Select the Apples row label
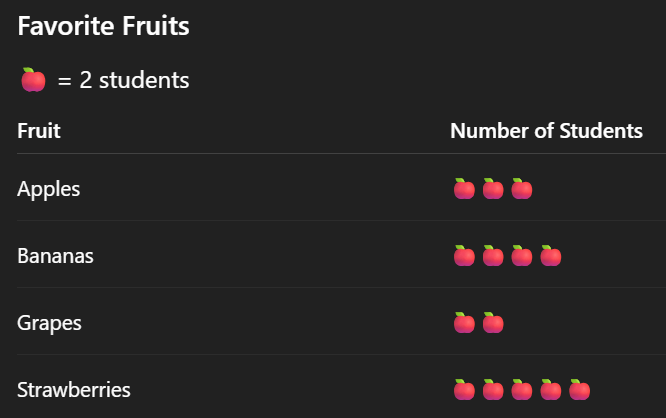This screenshot has height=418, width=666. click(x=49, y=189)
